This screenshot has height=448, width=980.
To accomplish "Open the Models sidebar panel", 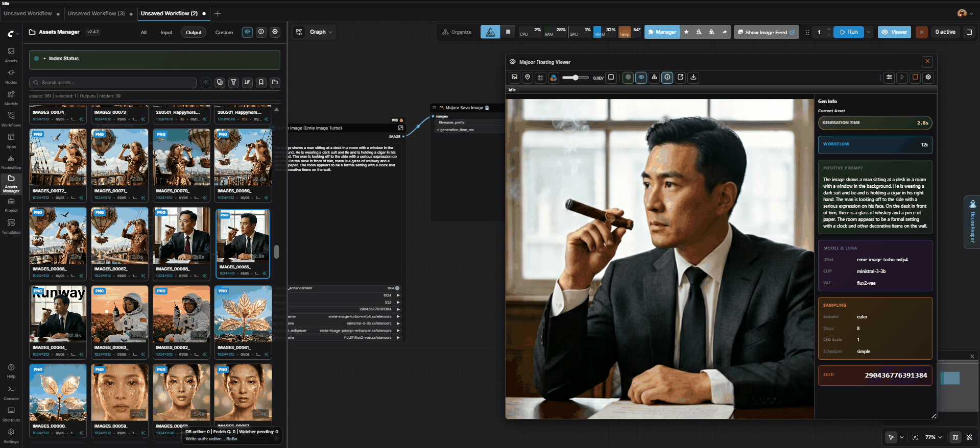I will 11,97.
